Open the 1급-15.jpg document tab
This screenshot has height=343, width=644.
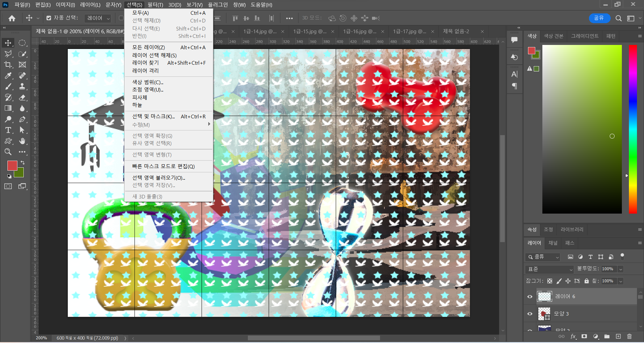click(309, 32)
